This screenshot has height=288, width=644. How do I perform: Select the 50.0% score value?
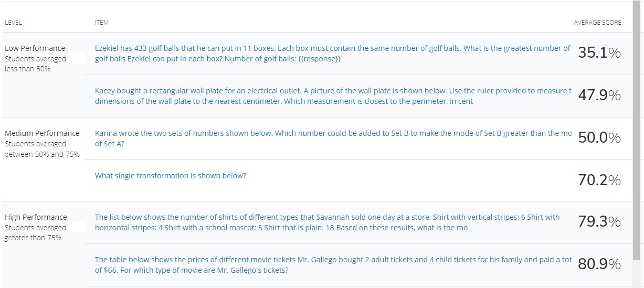coord(599,138)
